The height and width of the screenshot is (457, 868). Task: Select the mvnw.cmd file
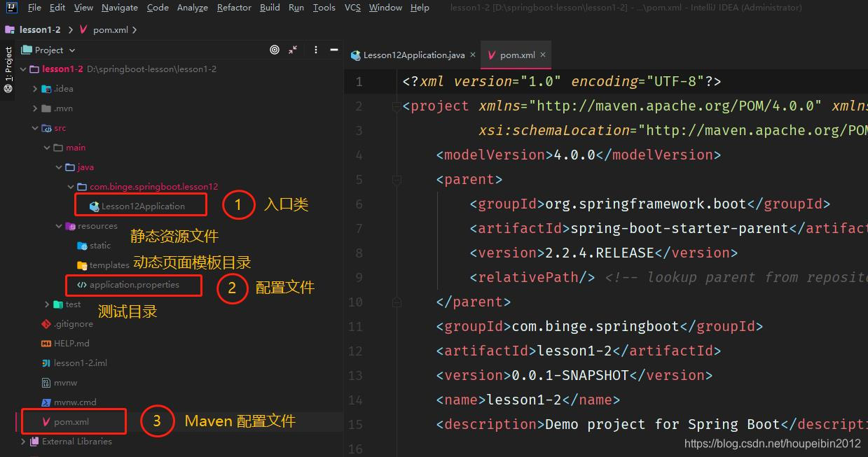69,402
